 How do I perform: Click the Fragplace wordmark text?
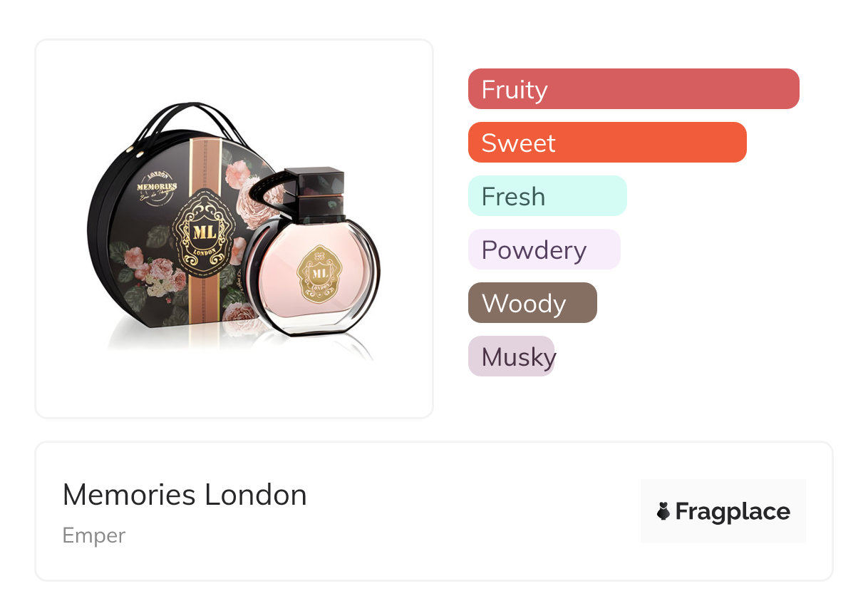point(732,511)
